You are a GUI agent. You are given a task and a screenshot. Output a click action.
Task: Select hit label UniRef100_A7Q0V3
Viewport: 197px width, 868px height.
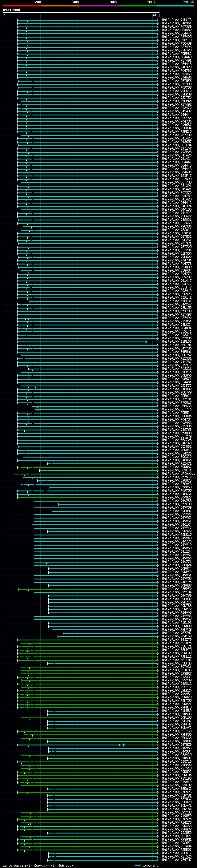coord(177,484)
